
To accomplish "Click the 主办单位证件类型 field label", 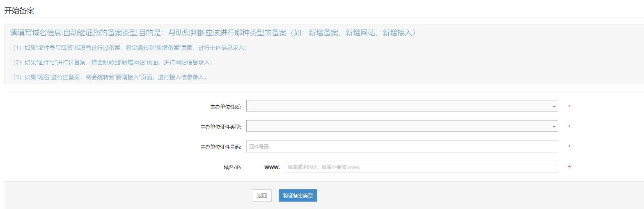I will 220,127.
